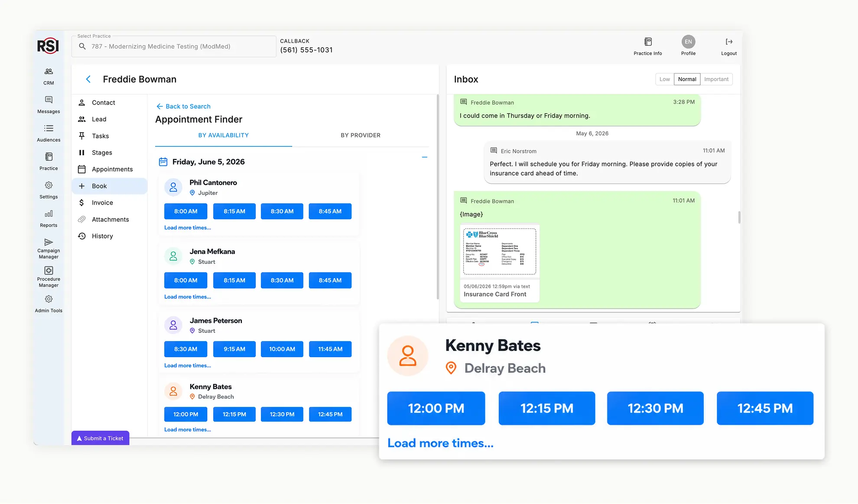The image size is (858, 504).
Task: Set inbox priority filter to Important
Action: click(716, 79)
